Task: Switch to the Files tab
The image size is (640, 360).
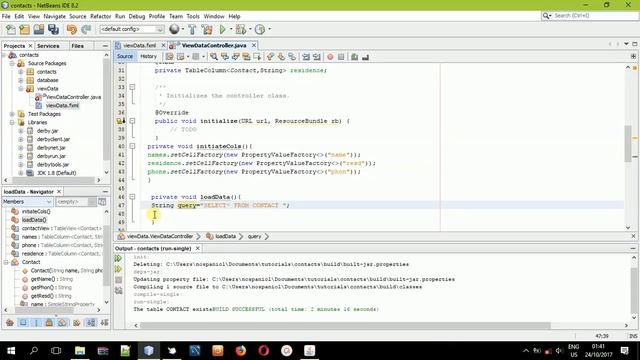Action: (78, 46)
